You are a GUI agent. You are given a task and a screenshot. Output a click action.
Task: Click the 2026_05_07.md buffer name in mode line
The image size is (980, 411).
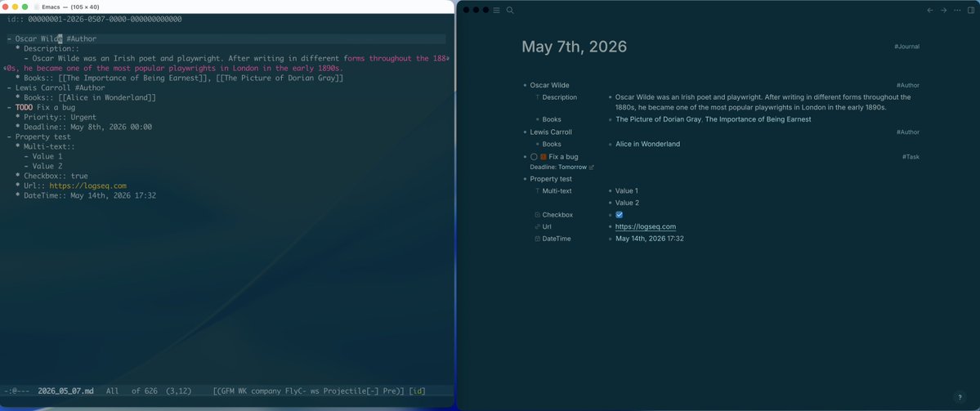tap(65, 391)
